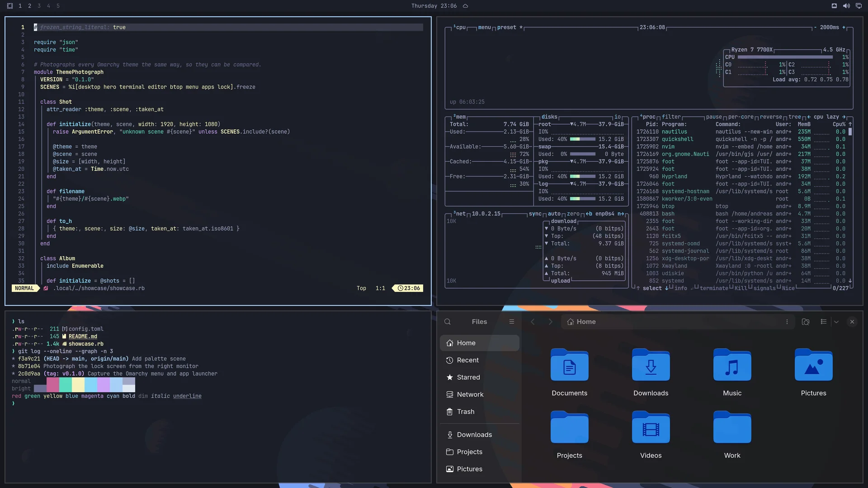This screenshot has height=488, width=868.
Task: Open the path bar three-dot menu
Action: 787,322
